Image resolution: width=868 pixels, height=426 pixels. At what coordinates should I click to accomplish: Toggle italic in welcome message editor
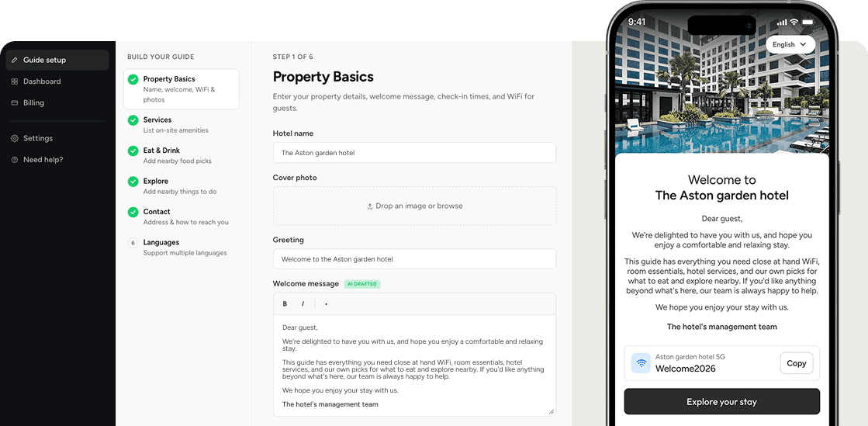coord(303,303)
